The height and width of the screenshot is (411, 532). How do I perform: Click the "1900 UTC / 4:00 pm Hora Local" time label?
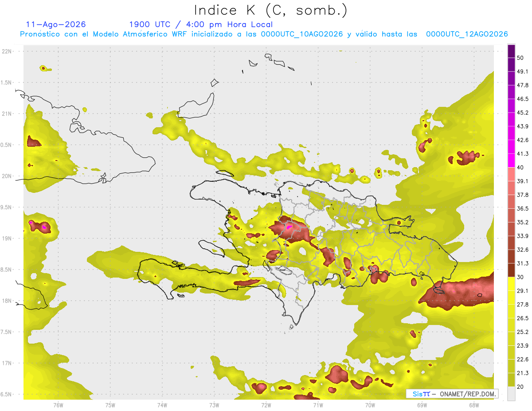point(201,24)
